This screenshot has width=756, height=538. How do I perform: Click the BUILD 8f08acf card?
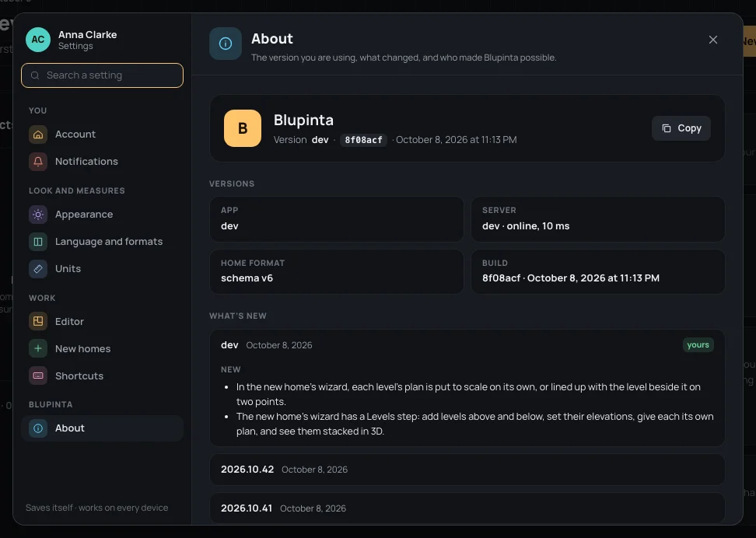(x=598, y=271)
